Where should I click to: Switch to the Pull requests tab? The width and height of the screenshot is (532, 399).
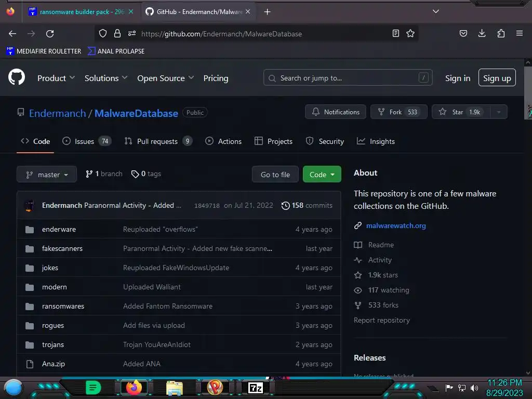(x=158, y=141)
